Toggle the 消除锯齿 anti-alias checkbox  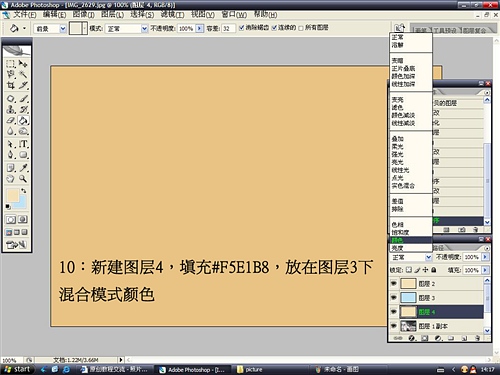tap(242, 28)
